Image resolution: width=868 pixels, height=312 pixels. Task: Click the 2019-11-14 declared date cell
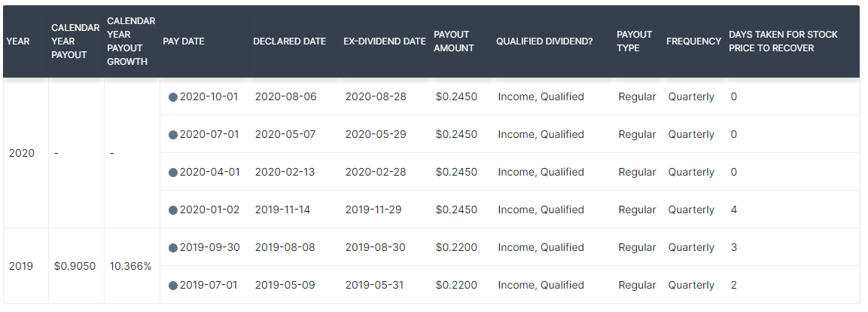point(282,210)
